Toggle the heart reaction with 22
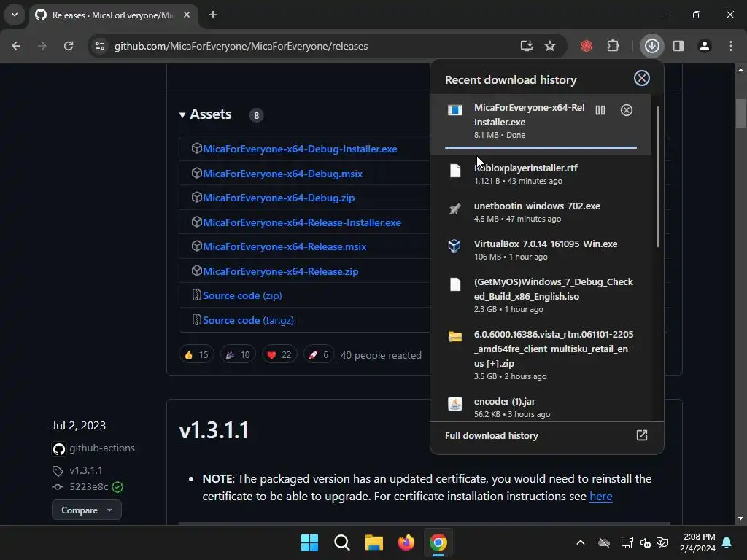Screen dimensions: 747x560 tap(279, 355)
